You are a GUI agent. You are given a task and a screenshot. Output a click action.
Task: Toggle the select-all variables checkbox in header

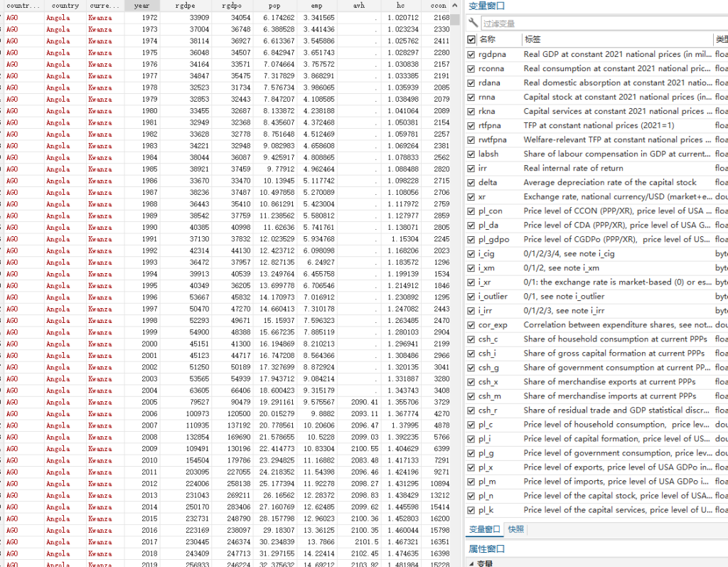pos(471,40)
